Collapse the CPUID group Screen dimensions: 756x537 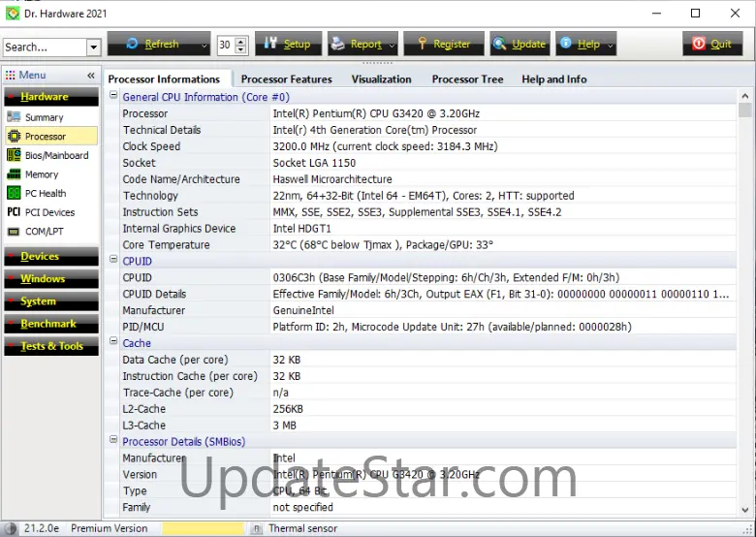coord(113,259)
